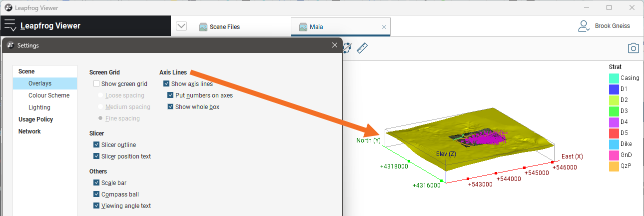Click the QzP legend colour swatch
The image size is (644, 216).
coord(614,165)
